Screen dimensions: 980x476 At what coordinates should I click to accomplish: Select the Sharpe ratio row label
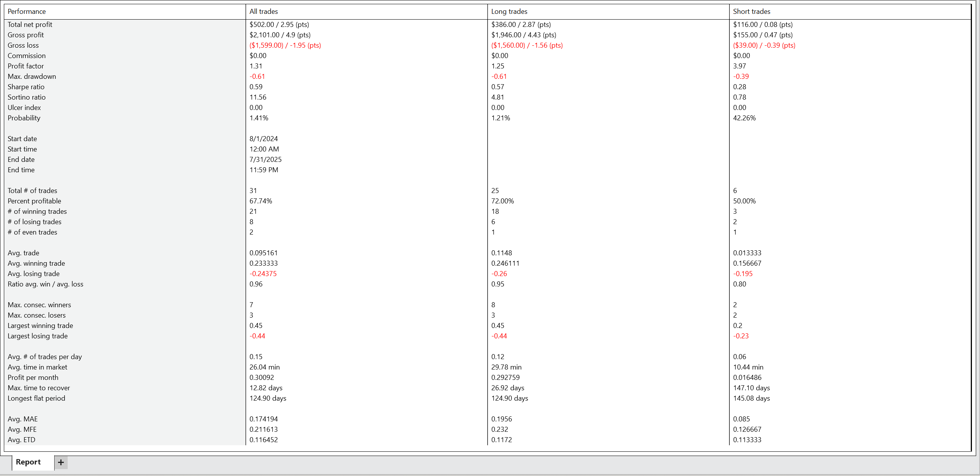[26, 87]
